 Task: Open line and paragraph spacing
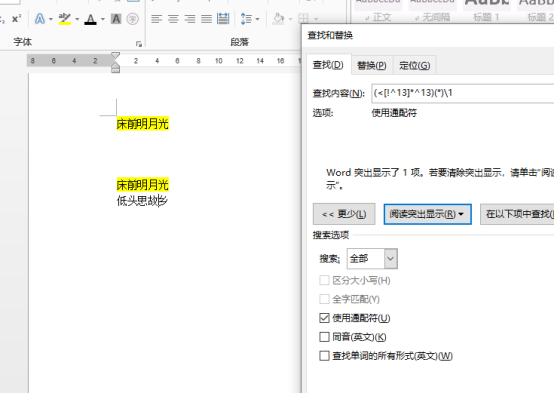click(246, 19)
